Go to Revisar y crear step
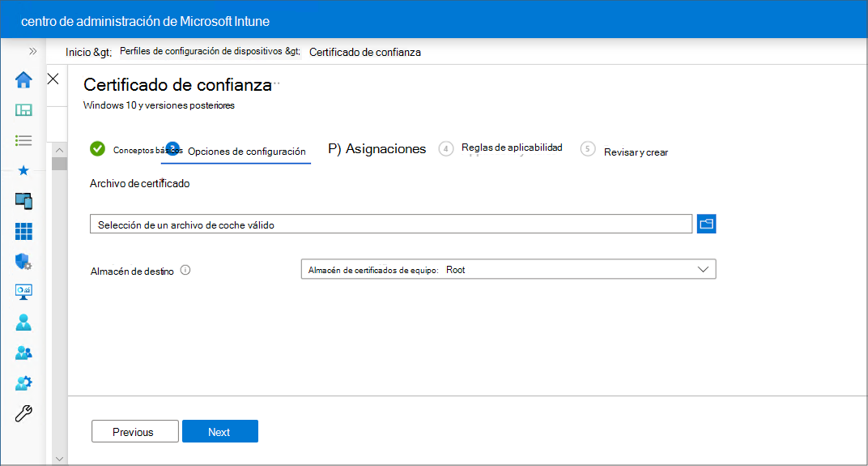 tap(624, 151)
